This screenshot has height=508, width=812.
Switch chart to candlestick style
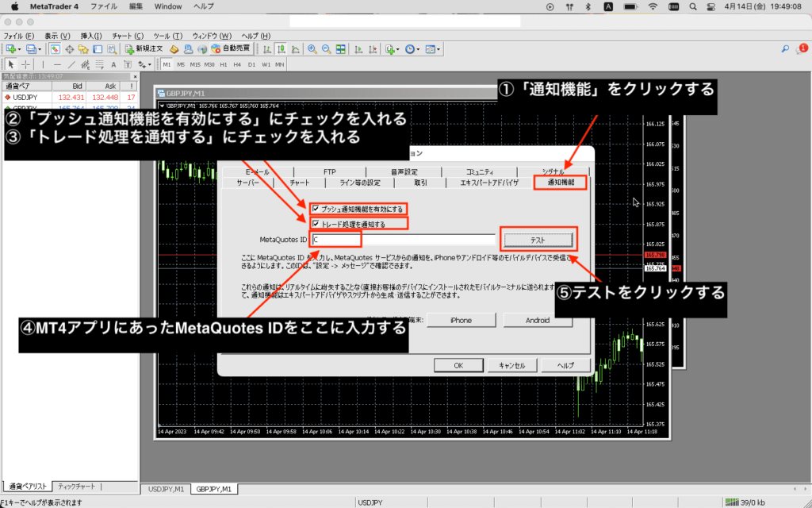[x=282, y=49]
